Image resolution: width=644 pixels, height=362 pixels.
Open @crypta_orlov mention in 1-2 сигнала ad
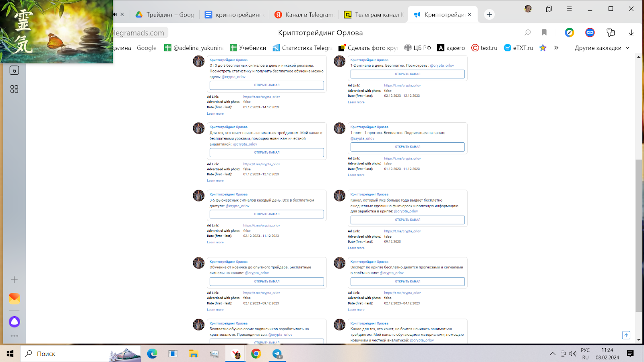[442, 65]
